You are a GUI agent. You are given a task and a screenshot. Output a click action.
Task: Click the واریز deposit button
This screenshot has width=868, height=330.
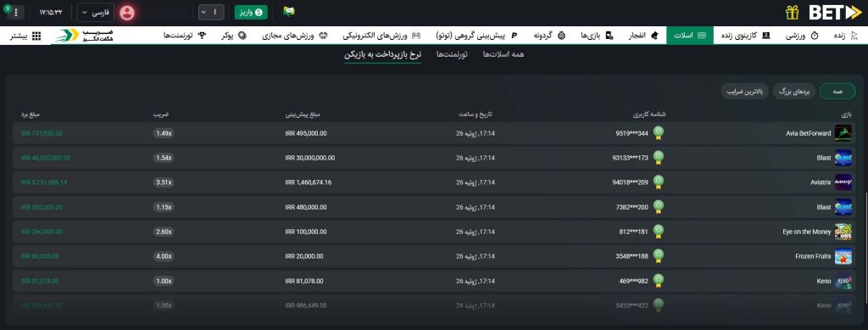[x=251, y=12]
